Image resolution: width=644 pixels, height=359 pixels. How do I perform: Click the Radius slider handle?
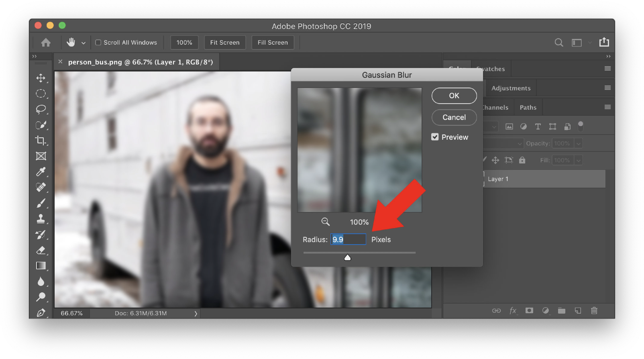348,257
